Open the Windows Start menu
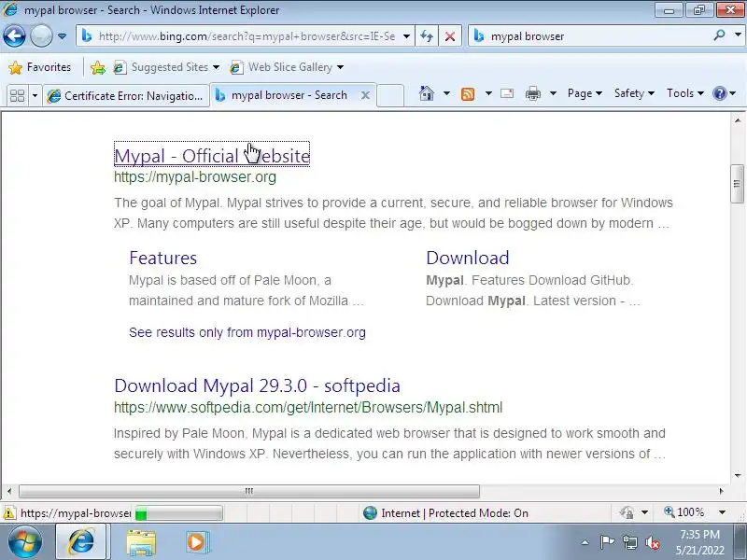747x560 pixels. click(24, 542)
